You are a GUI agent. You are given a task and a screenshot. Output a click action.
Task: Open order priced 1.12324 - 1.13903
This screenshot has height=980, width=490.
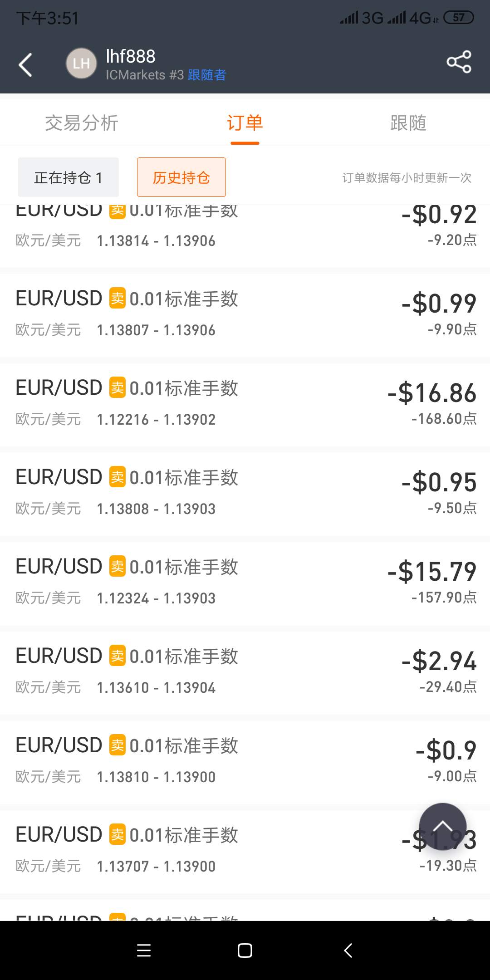tap(245, 582)
